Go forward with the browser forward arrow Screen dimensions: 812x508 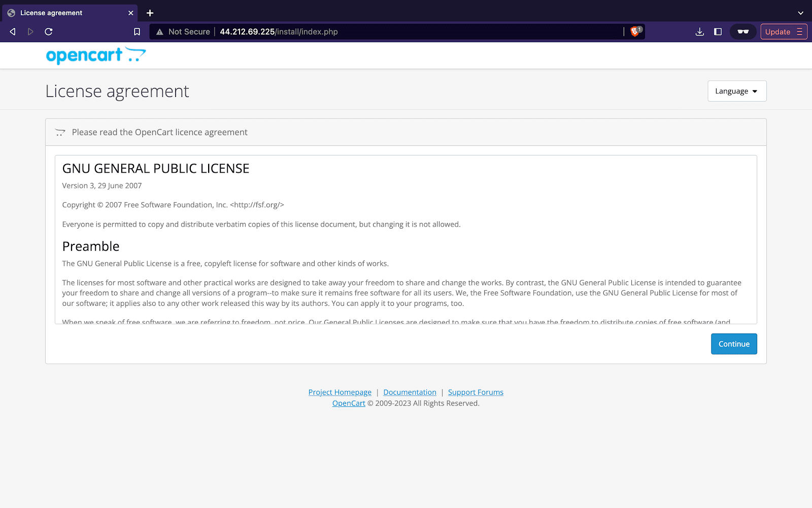(30, 31)
